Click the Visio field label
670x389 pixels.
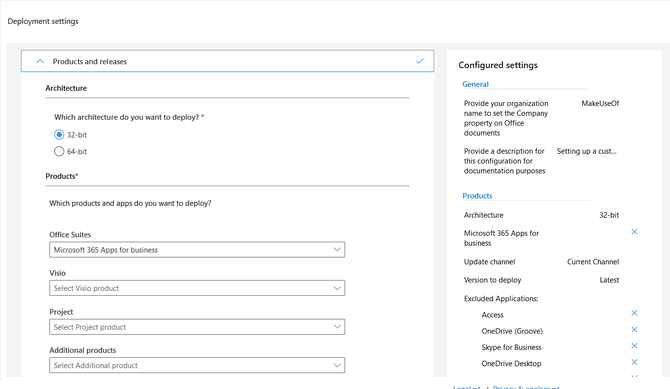coord(57,273)
